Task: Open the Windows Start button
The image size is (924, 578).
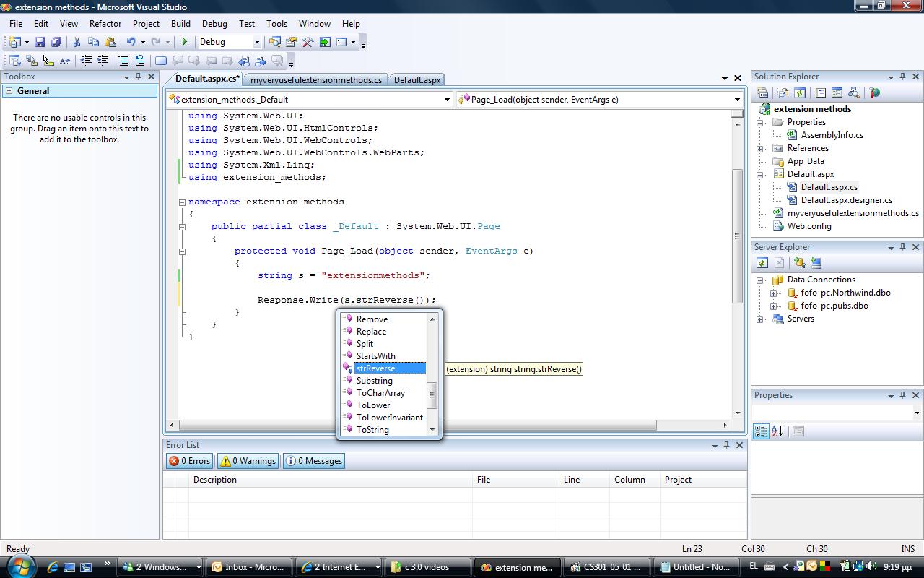Action: 19,566
